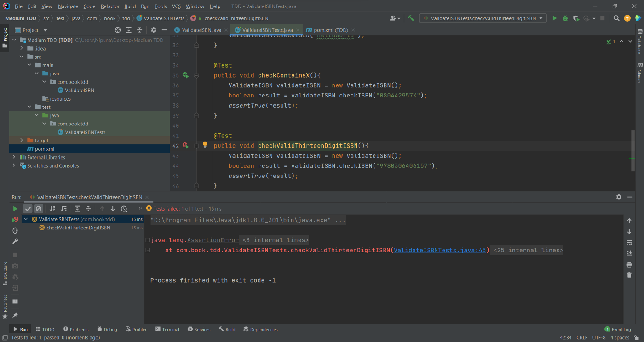
Task: Click the Run panel settings gear
Action: pos(619,197)
